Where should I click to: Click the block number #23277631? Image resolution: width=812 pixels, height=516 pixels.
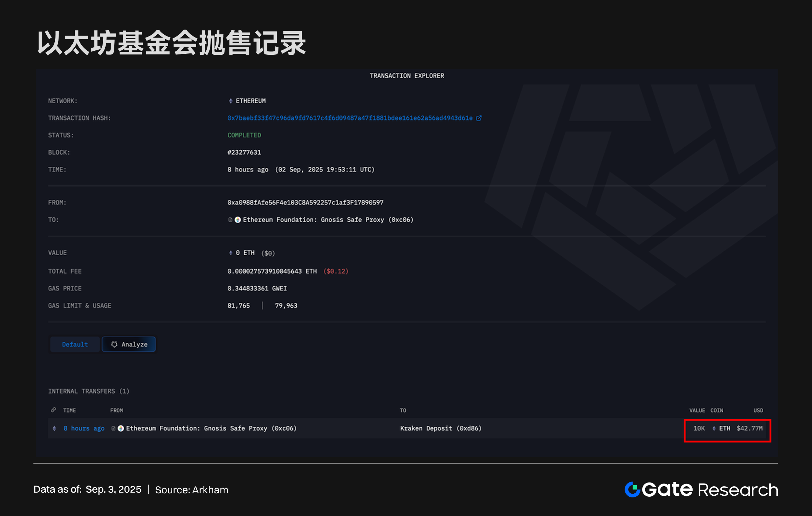[244, 153]
